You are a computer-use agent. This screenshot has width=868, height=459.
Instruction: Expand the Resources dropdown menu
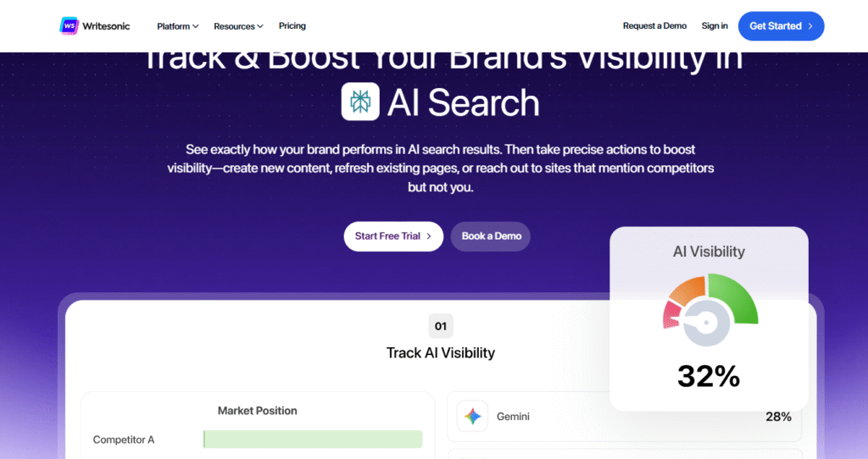pos(238,26)
